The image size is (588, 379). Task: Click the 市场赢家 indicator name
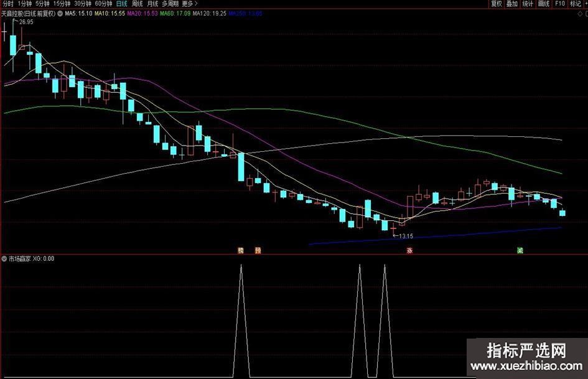coord(19,258)
